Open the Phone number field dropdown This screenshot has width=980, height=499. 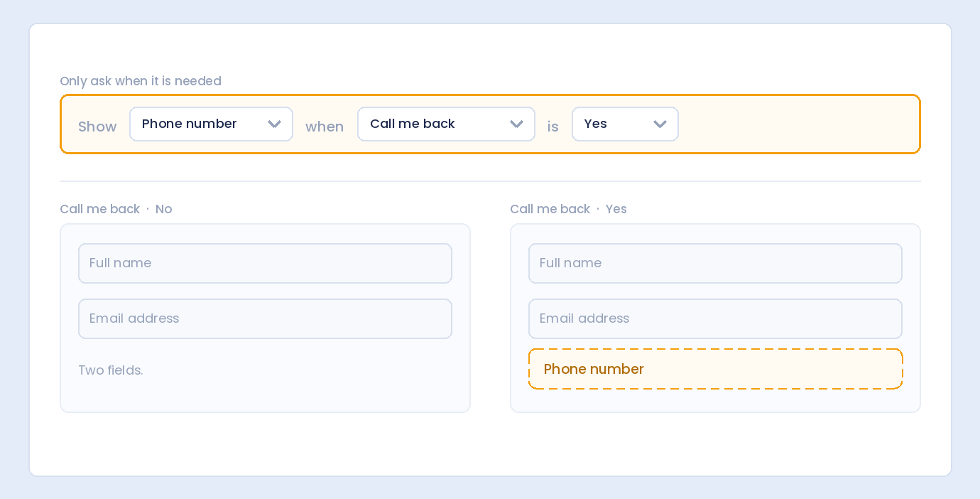click(x=211, y=124)
